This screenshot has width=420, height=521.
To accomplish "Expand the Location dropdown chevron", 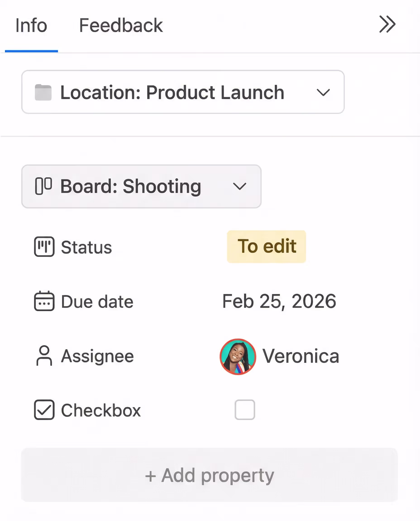I will pos(323,92).
